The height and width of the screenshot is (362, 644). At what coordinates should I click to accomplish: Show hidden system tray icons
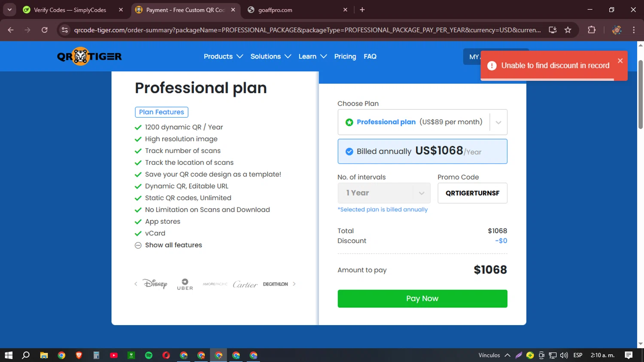507,355
